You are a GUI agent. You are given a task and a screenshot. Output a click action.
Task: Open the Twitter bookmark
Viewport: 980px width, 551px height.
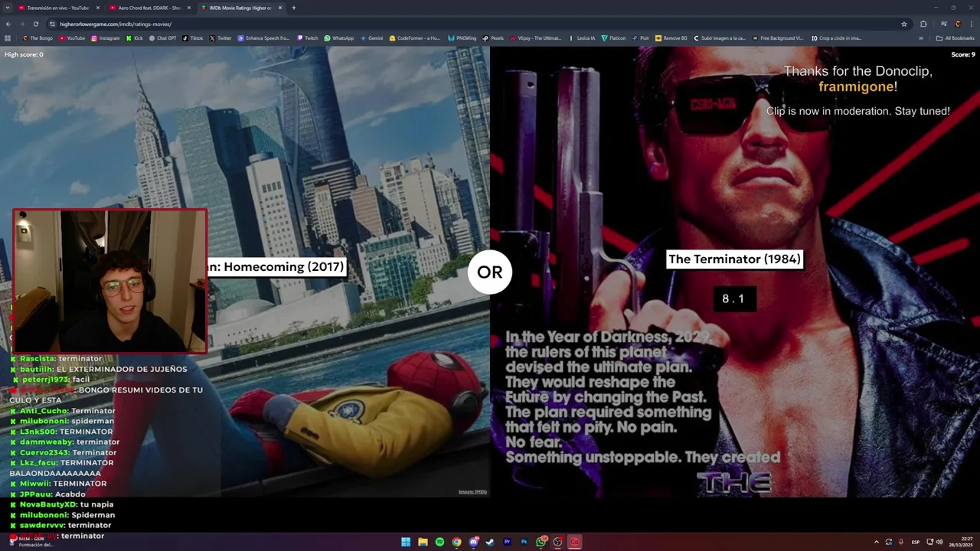click(x=220, y=37)
